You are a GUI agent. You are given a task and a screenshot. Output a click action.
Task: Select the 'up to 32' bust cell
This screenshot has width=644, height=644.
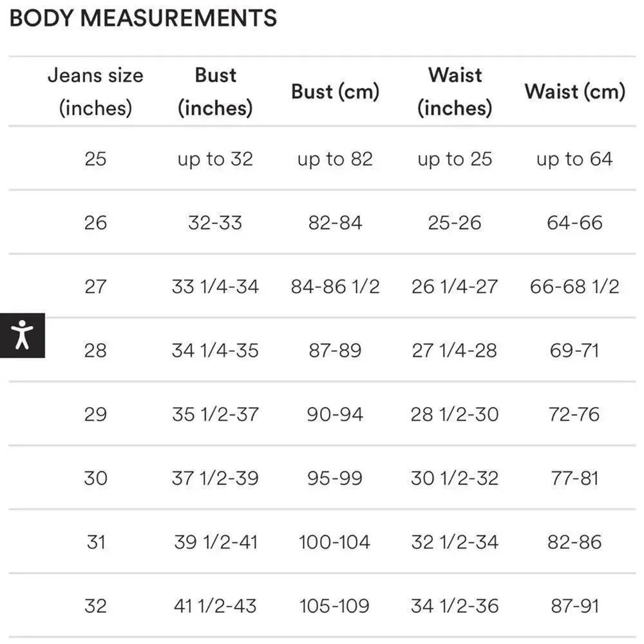click(x=215, y=158)
